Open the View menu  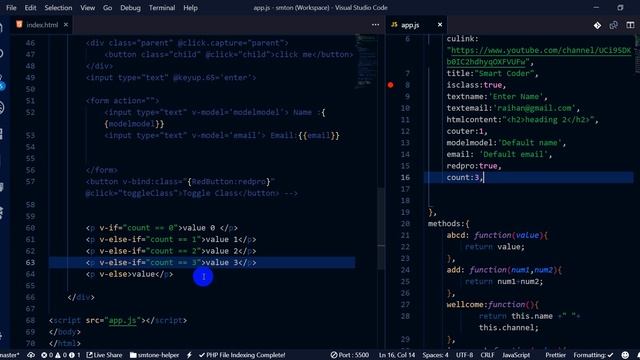coord(87,8)
